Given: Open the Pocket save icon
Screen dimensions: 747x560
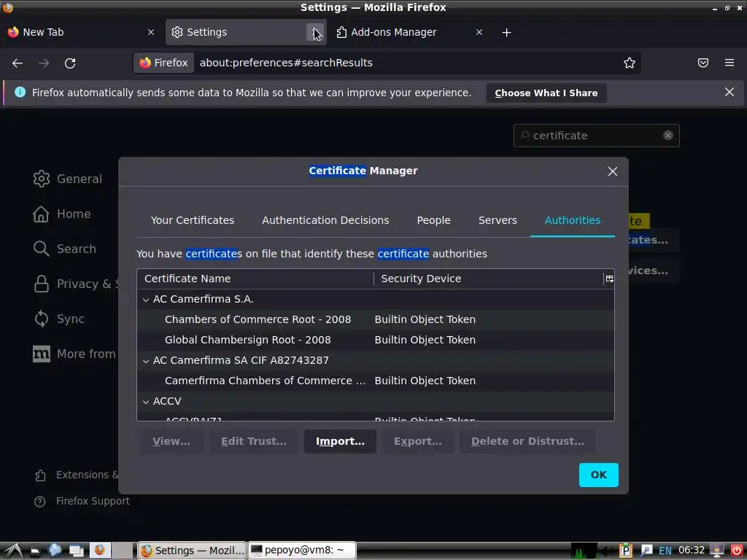Looking at the screenshot, I should coord(703,63).
